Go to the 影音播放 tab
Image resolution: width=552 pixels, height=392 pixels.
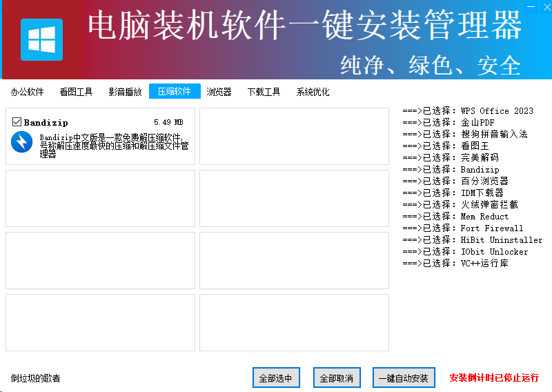[x=125, y=92]
